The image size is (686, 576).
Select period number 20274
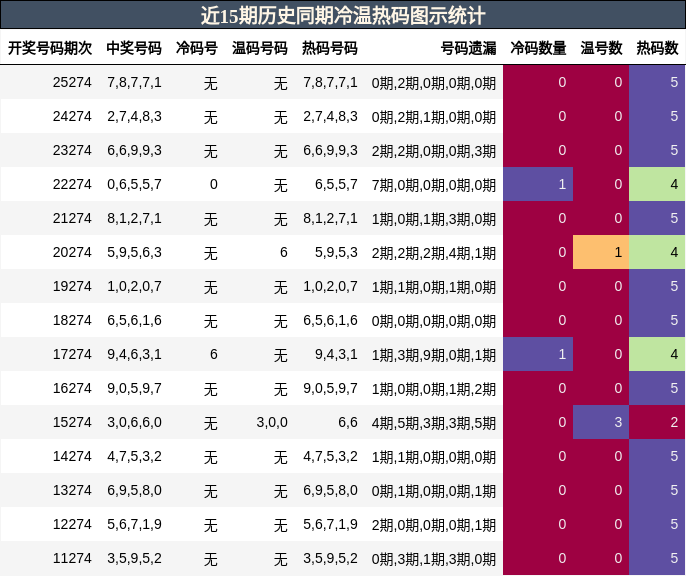point(72,252)
